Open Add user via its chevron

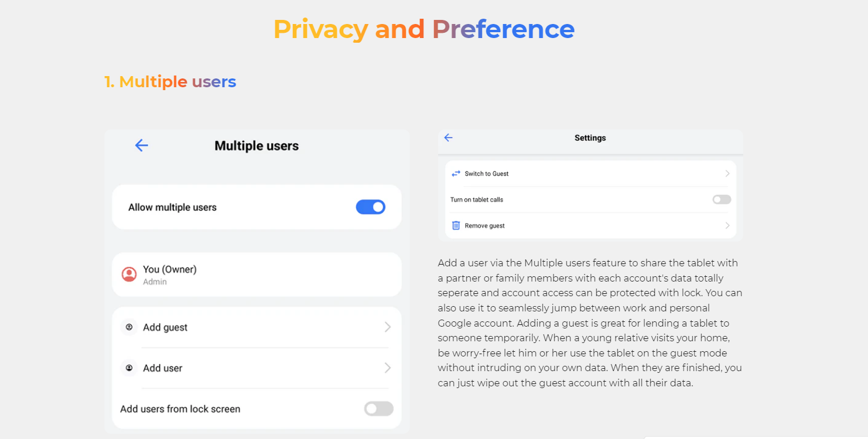[387, 368]
